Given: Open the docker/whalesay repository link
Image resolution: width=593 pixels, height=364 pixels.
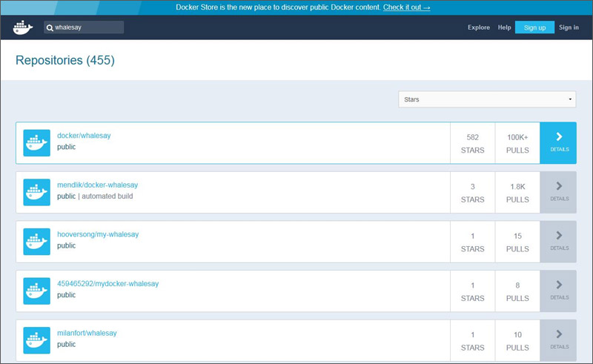Looking at the screenshot, I should click(x=84, y=136).
